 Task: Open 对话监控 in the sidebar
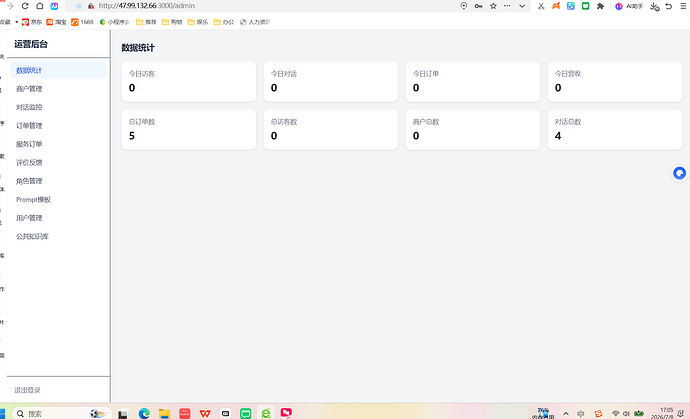[x=59, y=107]
